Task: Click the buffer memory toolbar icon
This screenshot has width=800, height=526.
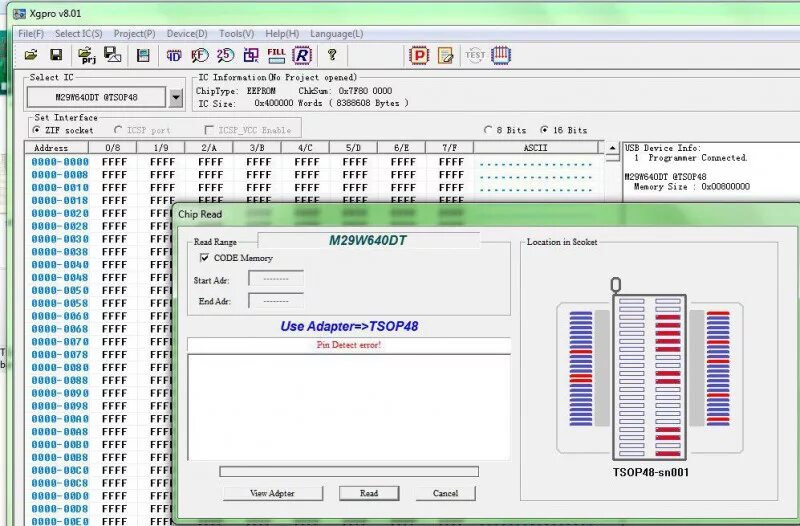Action: coord(143,55)
